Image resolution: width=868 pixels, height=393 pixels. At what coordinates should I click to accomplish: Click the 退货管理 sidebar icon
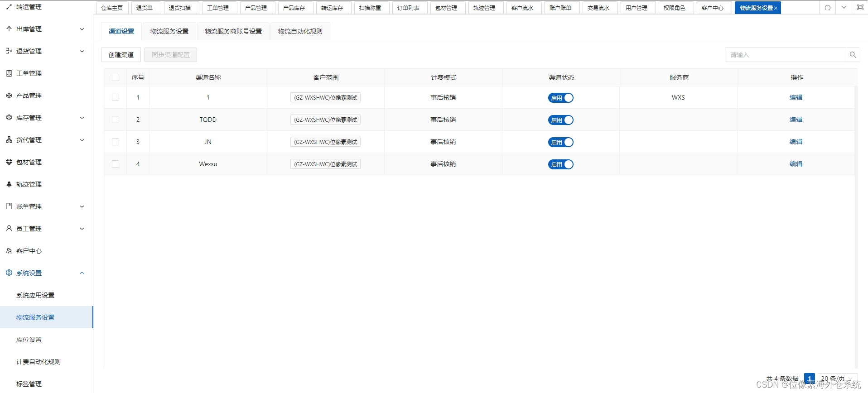9,51
